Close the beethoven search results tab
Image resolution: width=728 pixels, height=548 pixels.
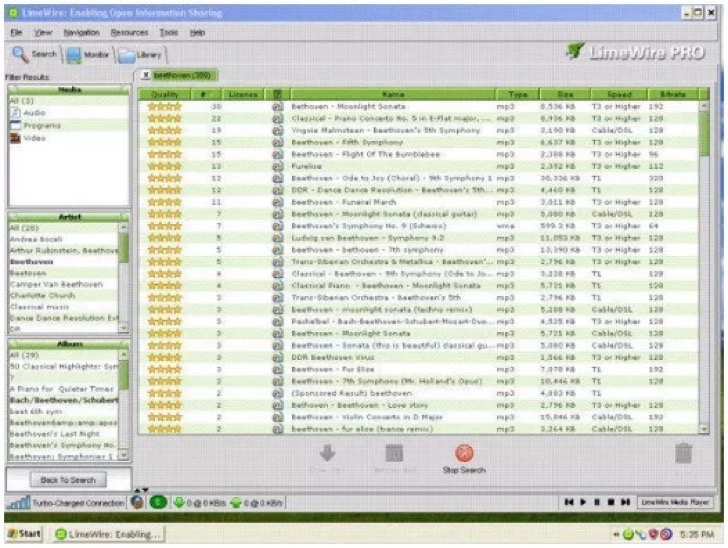coord(145,75)
